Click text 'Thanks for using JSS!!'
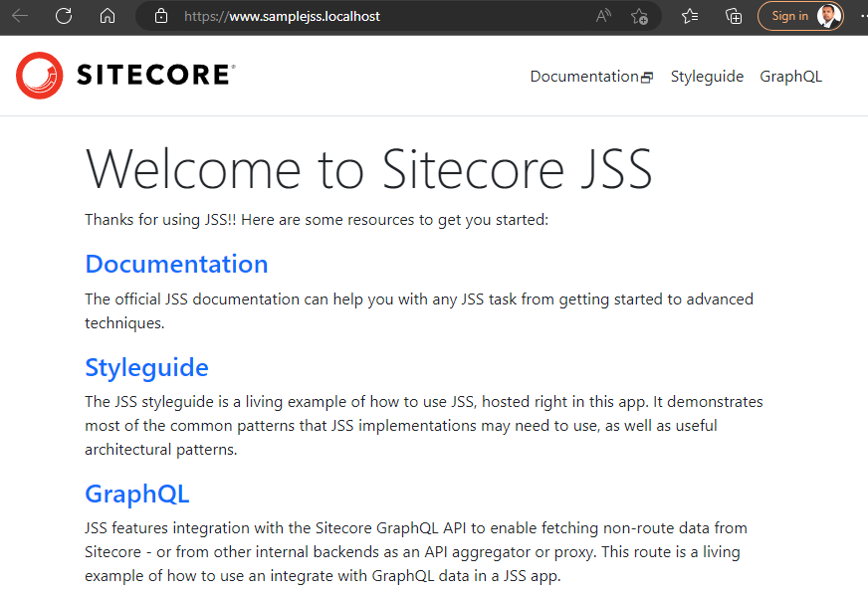 [x=160, y=220]
